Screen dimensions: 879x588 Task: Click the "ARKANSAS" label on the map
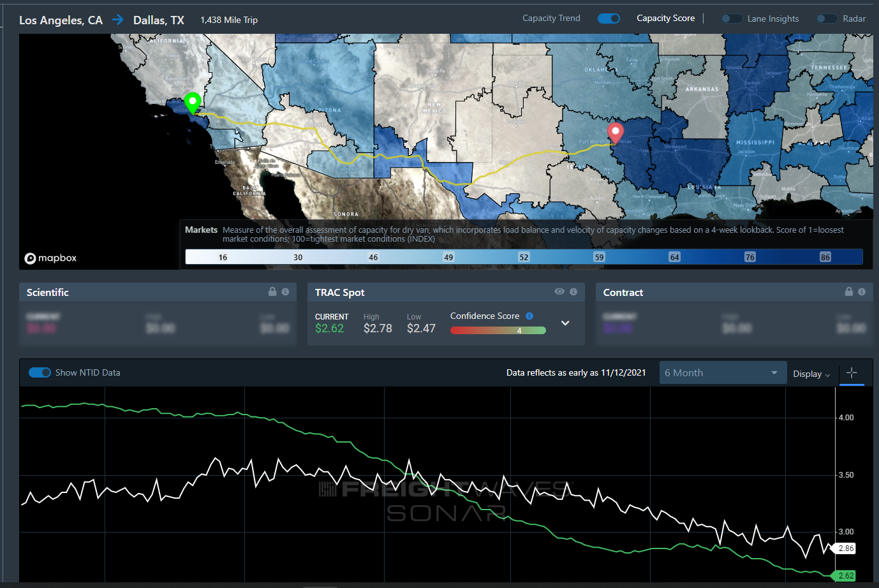(702, 89)
